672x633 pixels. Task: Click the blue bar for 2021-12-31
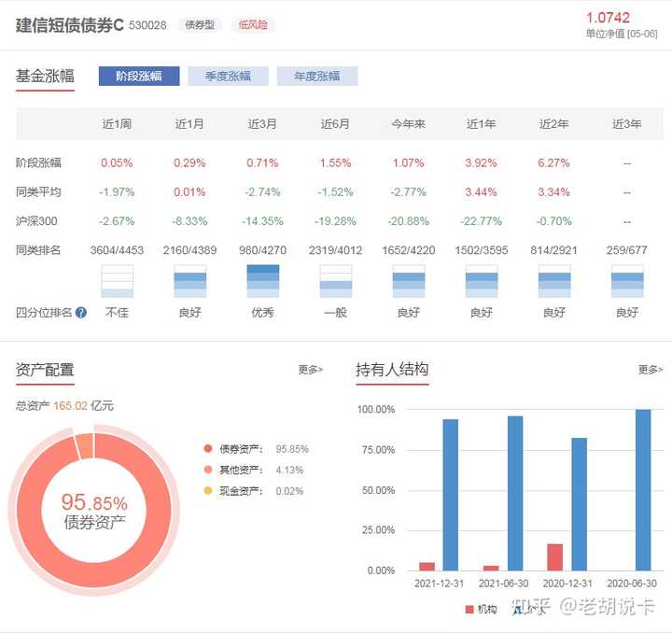pos(451,495)
